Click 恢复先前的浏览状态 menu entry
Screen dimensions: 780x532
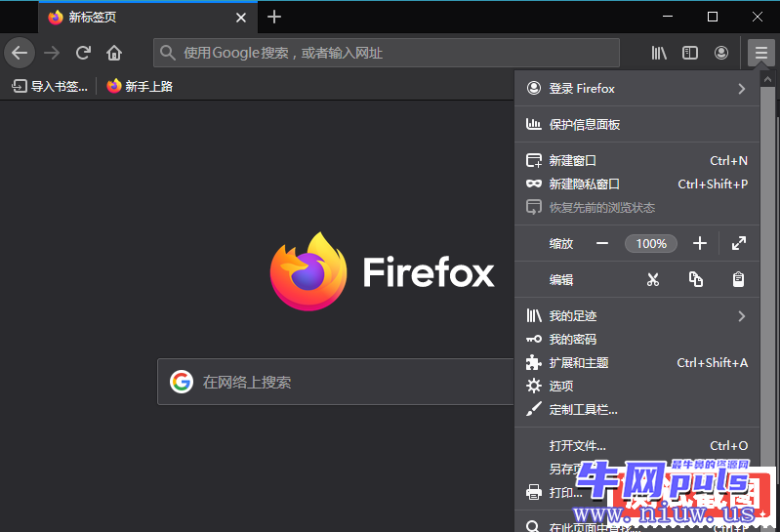pos(636,207)
